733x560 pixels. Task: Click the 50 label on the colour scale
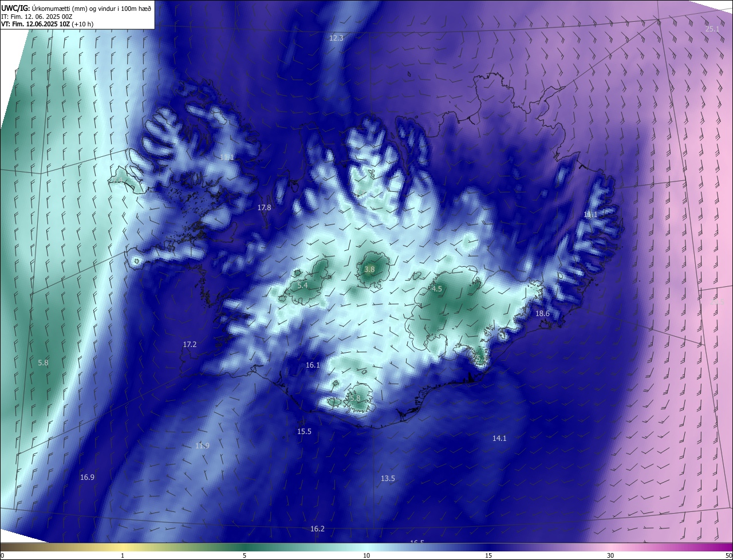click(x=728, y=555)
